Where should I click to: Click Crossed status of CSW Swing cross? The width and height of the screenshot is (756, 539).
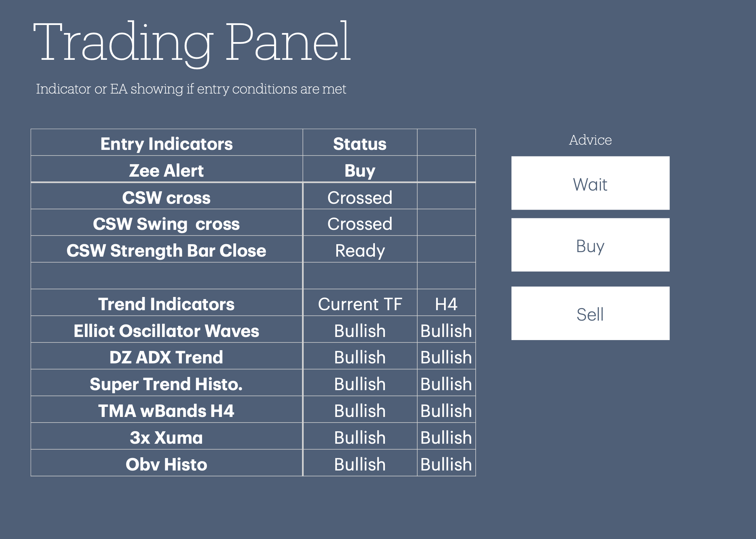click(360, 224)
